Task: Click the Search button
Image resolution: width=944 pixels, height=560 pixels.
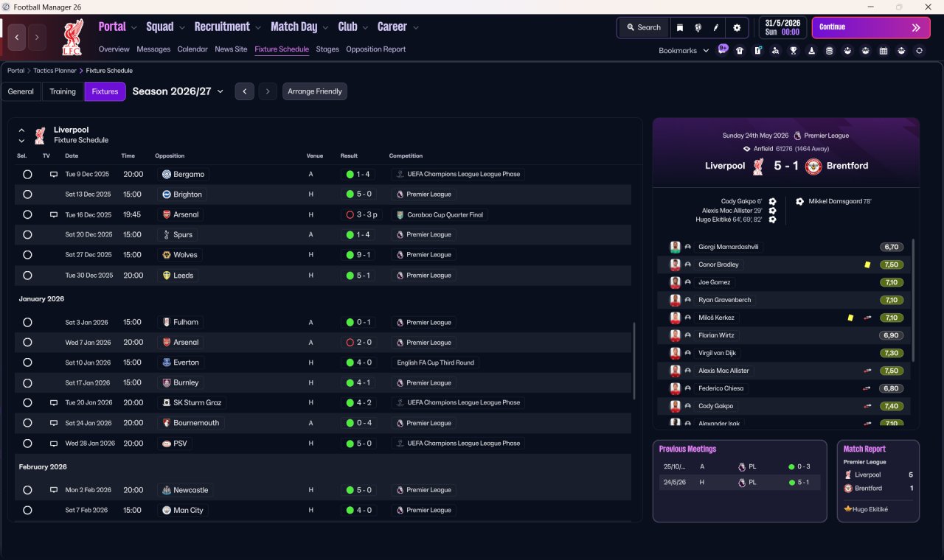Action: coord(644,27)
